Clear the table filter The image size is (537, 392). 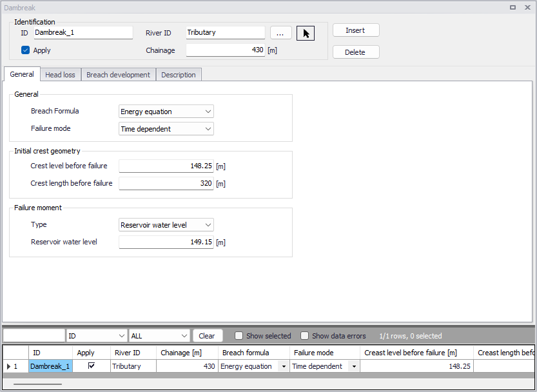click(208, 336)
